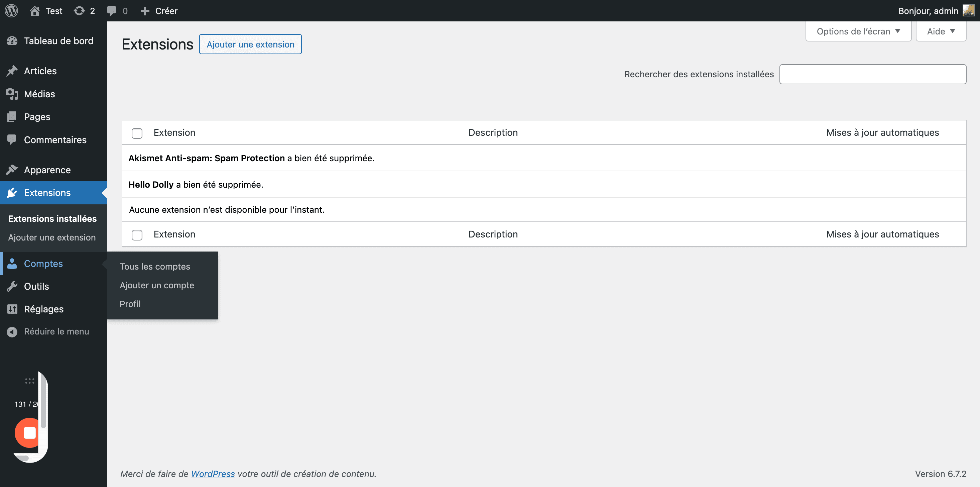Tick the select-all checkbox in table footer

pos(137,235)
